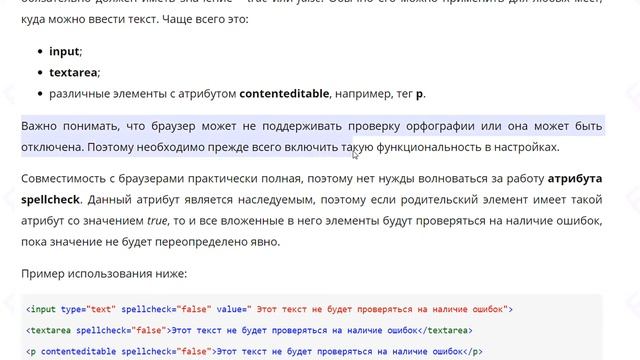
Task: Click the italic word "true" in the paragraph
Action: 157,221
